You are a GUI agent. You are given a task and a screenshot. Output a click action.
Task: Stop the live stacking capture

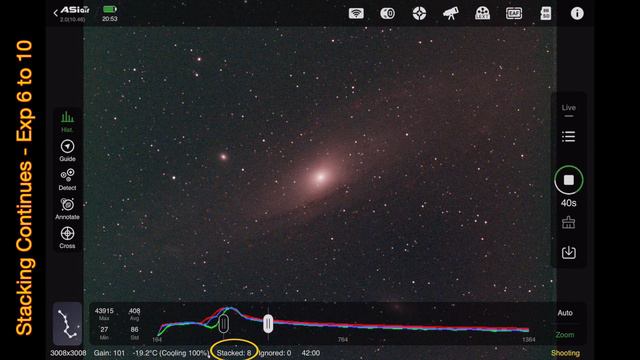[569, 180]
